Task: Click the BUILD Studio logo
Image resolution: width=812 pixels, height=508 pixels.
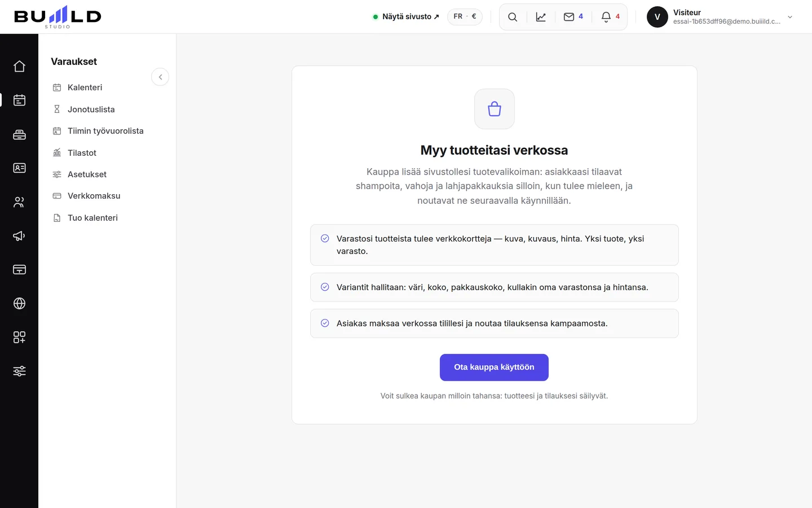Action: [x=58, y=17]
